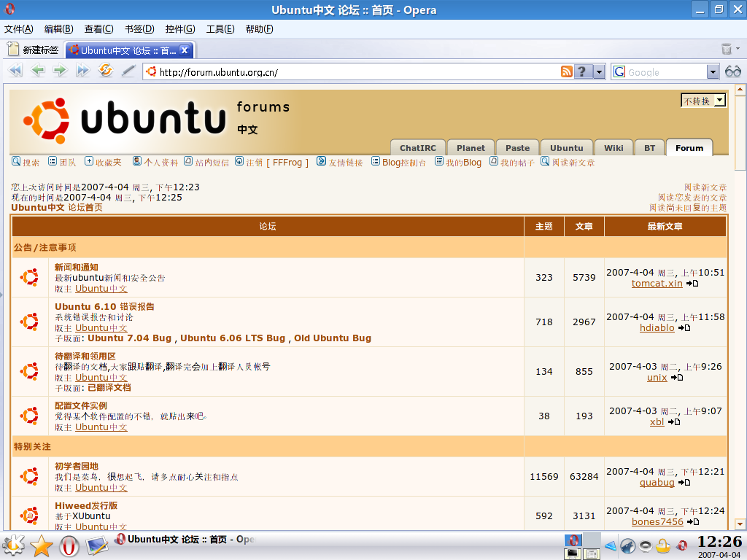Screen dimensions: 747x560
Task: Open the 帮助 menu
Action: pyautogui.click(x=259, y=29)
